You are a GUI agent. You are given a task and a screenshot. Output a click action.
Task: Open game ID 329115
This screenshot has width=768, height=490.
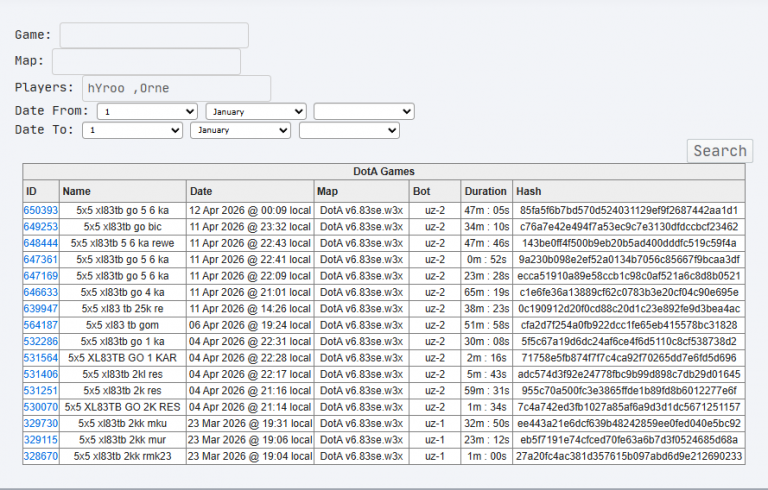41,440
